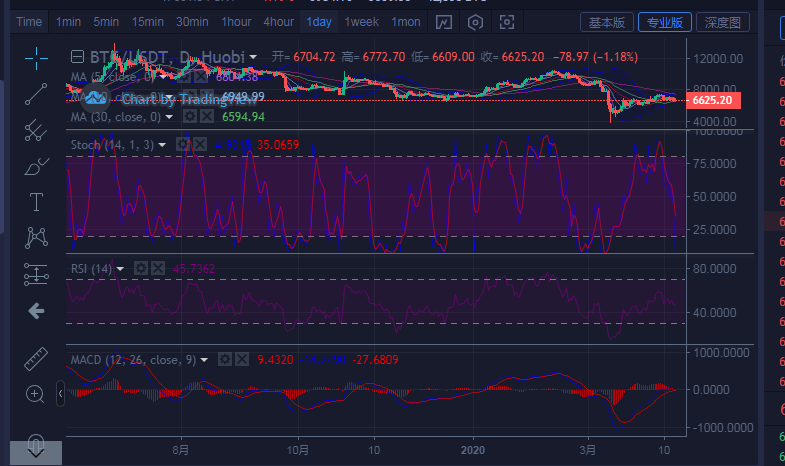This screenshot has width=785, height=466.
Task: Expand the MACD dropdown arrow
Action: (x=204, y=360)
